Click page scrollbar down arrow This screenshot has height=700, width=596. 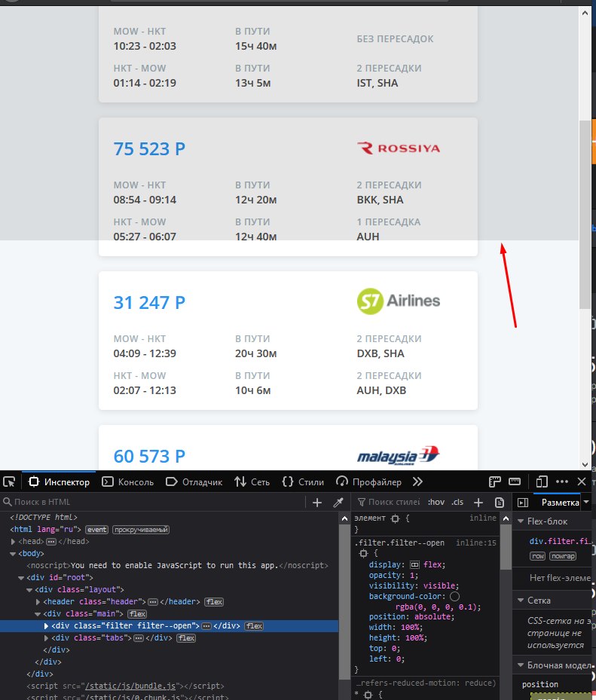tap(585, 465)
